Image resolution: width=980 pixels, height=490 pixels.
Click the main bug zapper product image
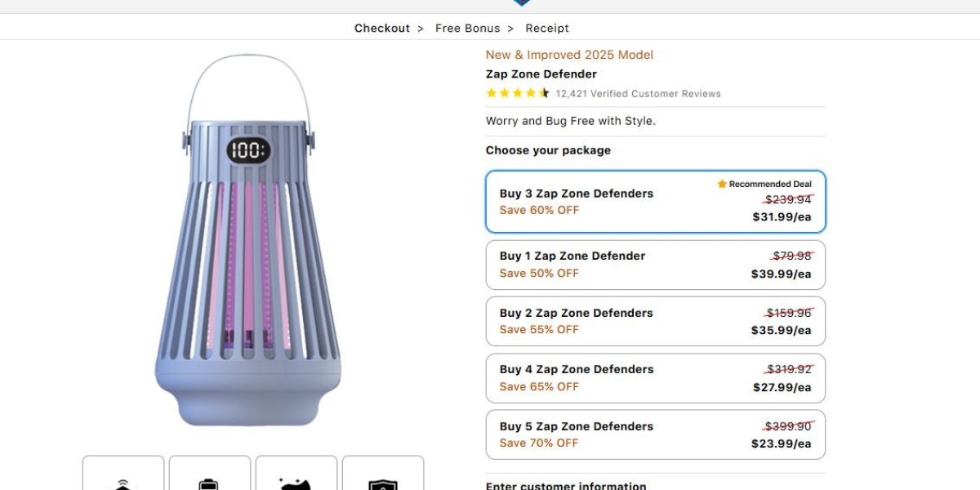click(248, 240)
